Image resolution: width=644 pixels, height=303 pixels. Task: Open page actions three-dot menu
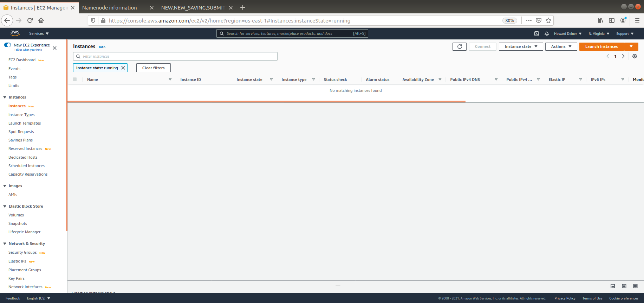coord(529,20)
